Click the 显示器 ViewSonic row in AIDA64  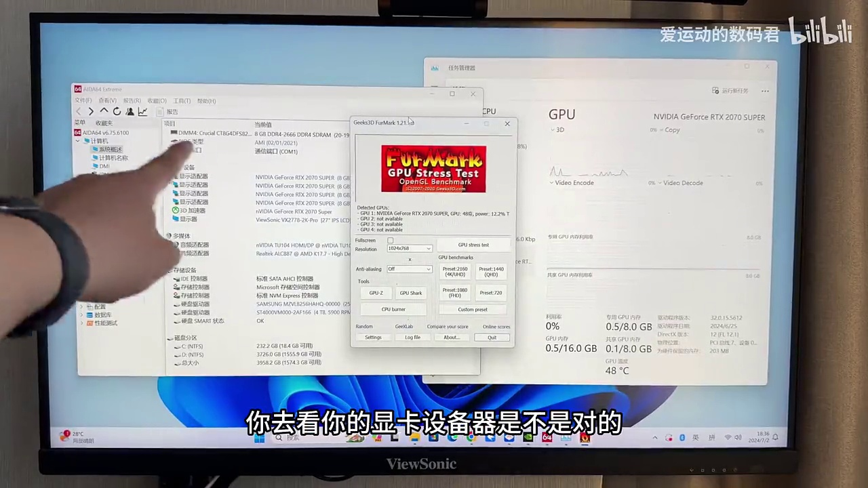point(261,220)
